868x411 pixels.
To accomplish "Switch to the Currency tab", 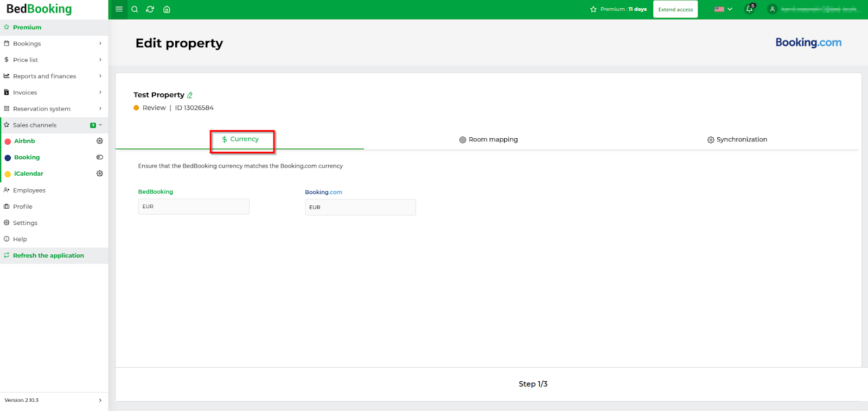I will point(240,139).
